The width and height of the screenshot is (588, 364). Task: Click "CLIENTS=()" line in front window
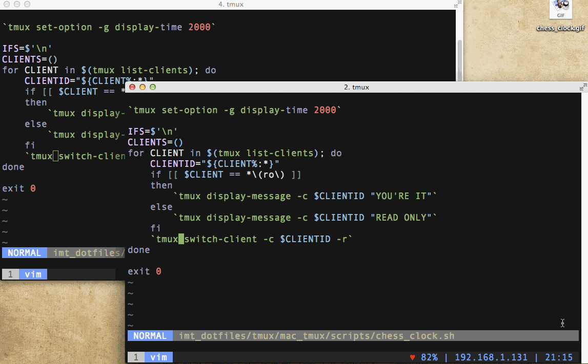pyautogui.click(x=155, y=142)
